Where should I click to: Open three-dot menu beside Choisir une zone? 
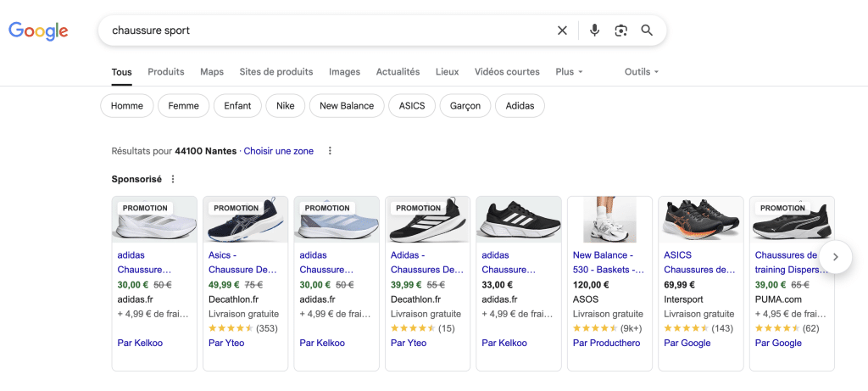330,151
